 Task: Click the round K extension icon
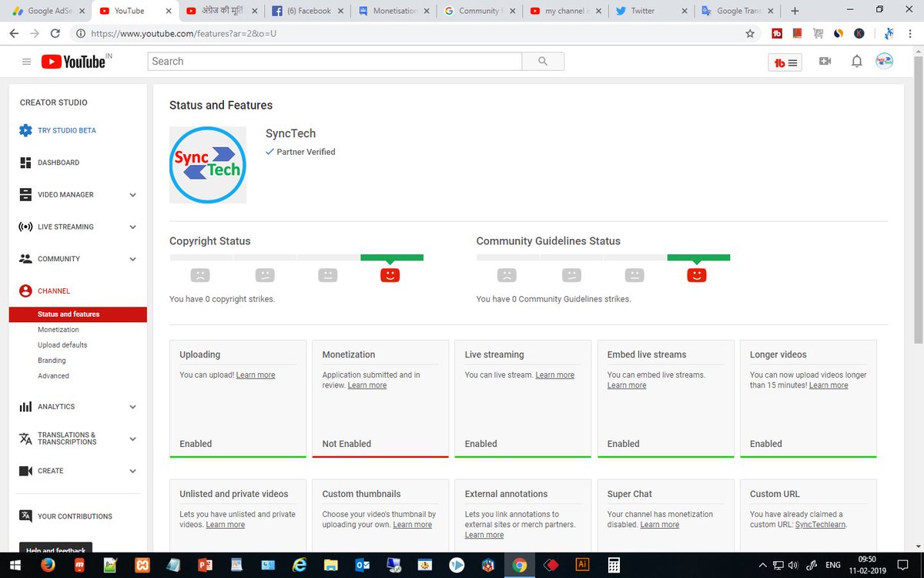tap(859, 34)
